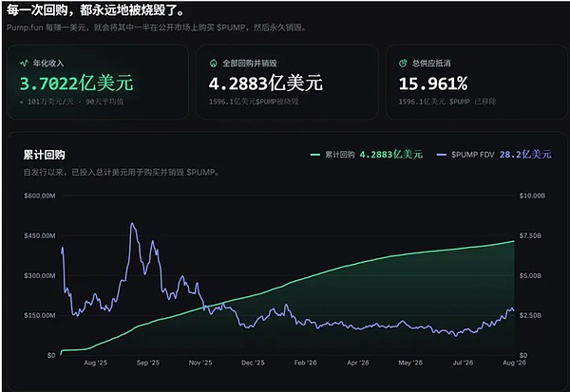
Task: Click the page headline 每一次回购，都永远地被烧毁了
Action: point(95,10)
